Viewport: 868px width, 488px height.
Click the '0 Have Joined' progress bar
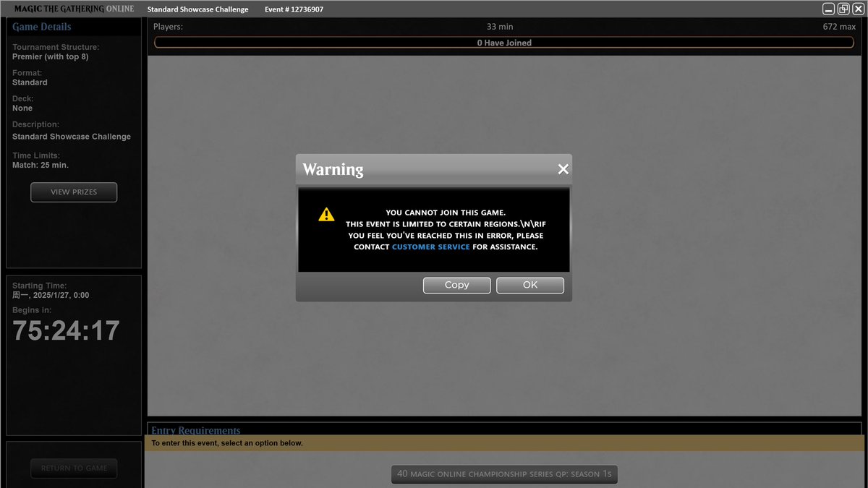click(504, 43)
